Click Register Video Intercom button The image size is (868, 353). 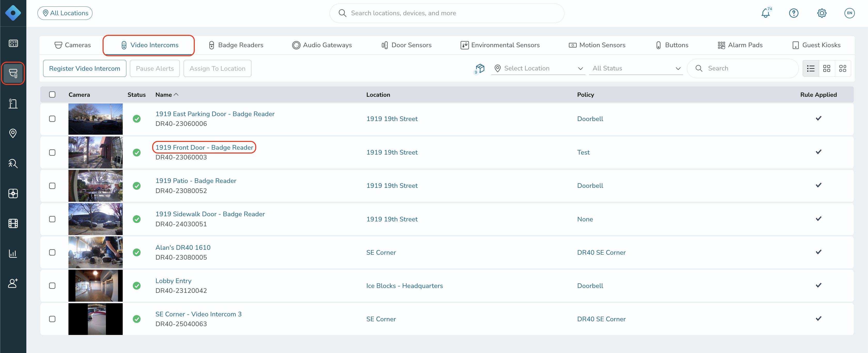click(x=84, y=68)
